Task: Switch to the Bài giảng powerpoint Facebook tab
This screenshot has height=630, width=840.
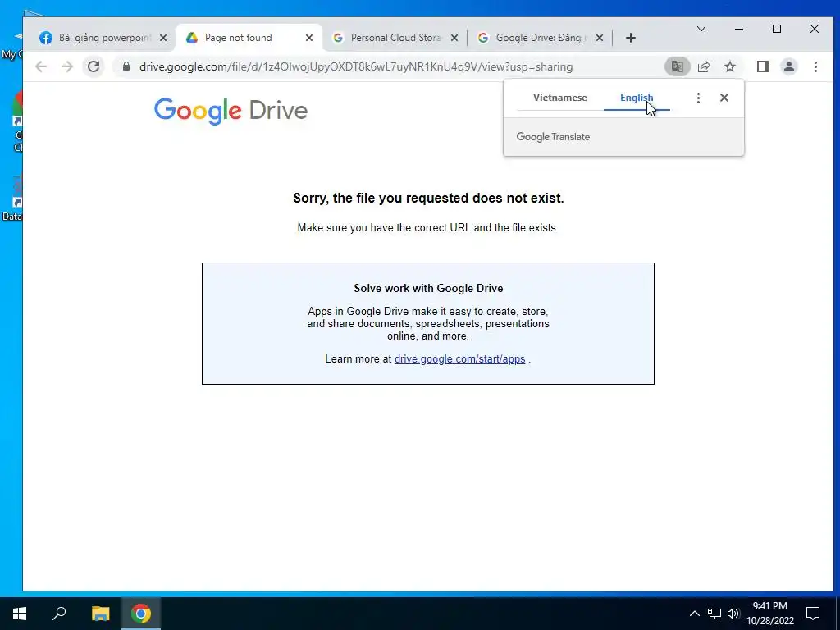Action: [104, 38]
